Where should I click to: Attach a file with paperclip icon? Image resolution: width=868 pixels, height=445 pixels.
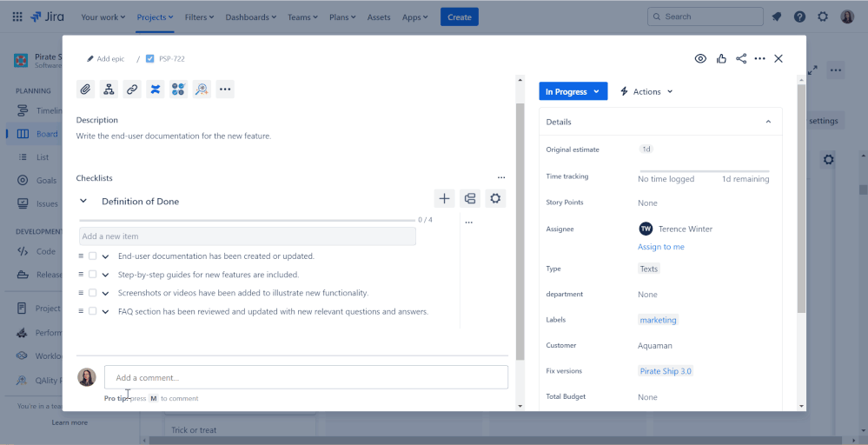coord(85,90)
